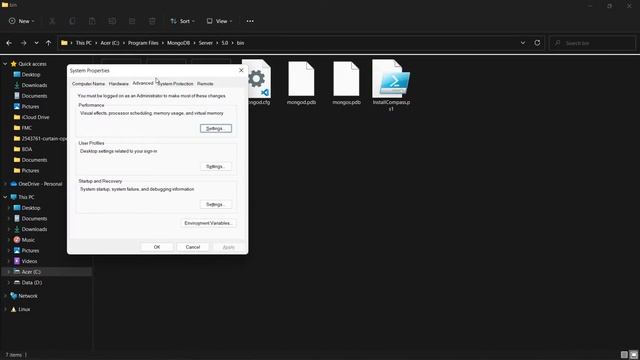
Task: Collapse the This PC node
Action: [x=5, y=197]
